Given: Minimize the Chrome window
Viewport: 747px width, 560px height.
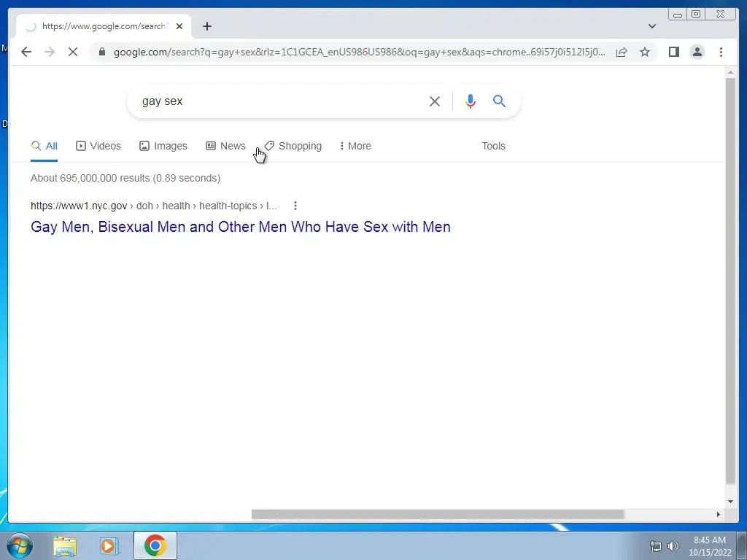Looking at the screenshot, I should [x=678, y=15].
